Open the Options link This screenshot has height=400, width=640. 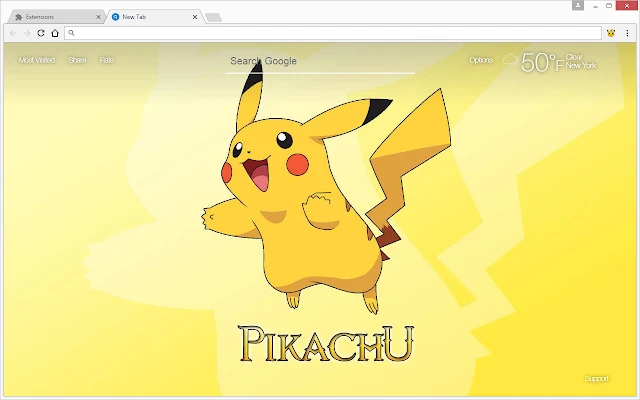(481, 60)
